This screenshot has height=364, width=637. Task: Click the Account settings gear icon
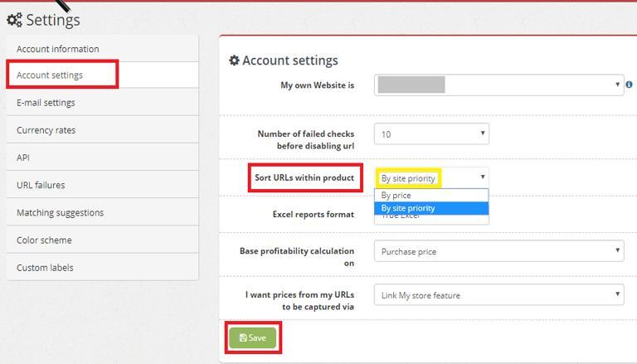234,61
